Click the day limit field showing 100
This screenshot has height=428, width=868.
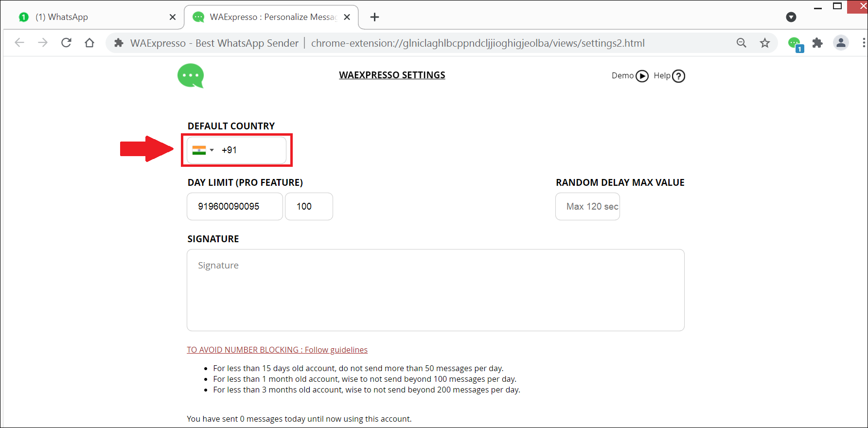pos(309,207)
